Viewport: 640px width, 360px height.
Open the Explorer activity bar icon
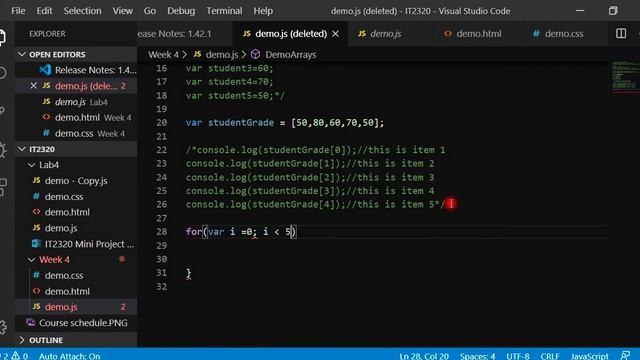click(x=2, y=37)
